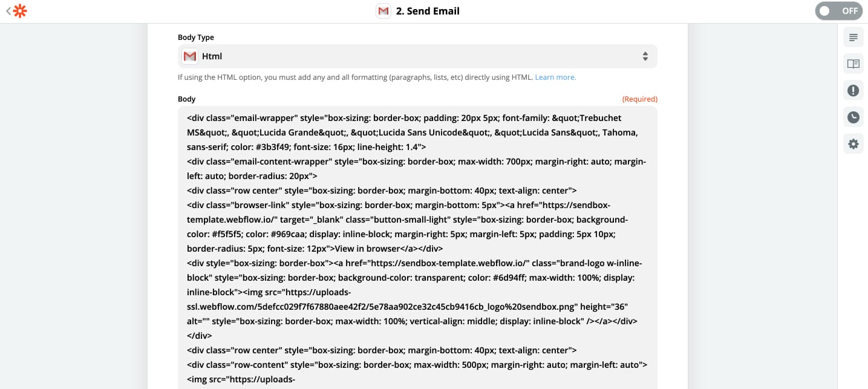Click into the Body HTML input field
Image resolution: width=868 pixels, height=389 pixels.
(417, 247)
